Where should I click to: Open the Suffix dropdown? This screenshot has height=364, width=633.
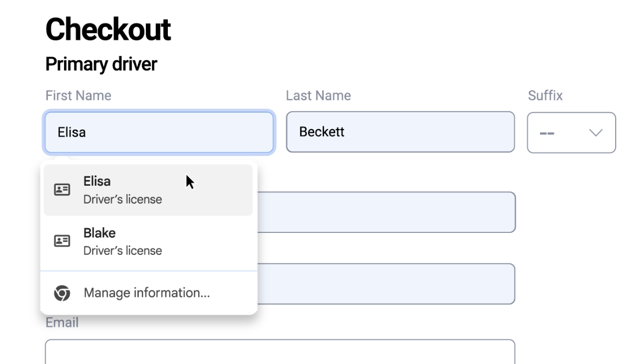[x=571, y=133]
